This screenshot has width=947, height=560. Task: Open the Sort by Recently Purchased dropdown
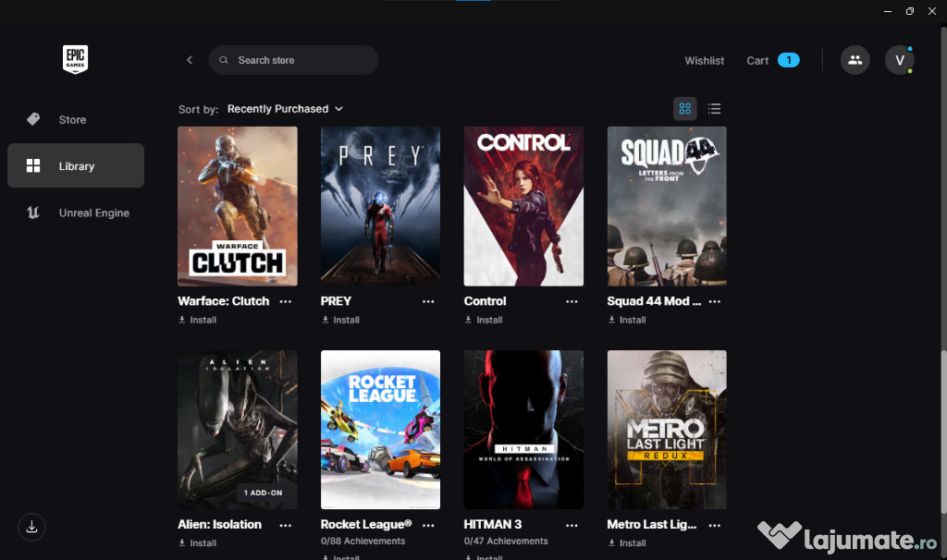(x=285, y=109)
